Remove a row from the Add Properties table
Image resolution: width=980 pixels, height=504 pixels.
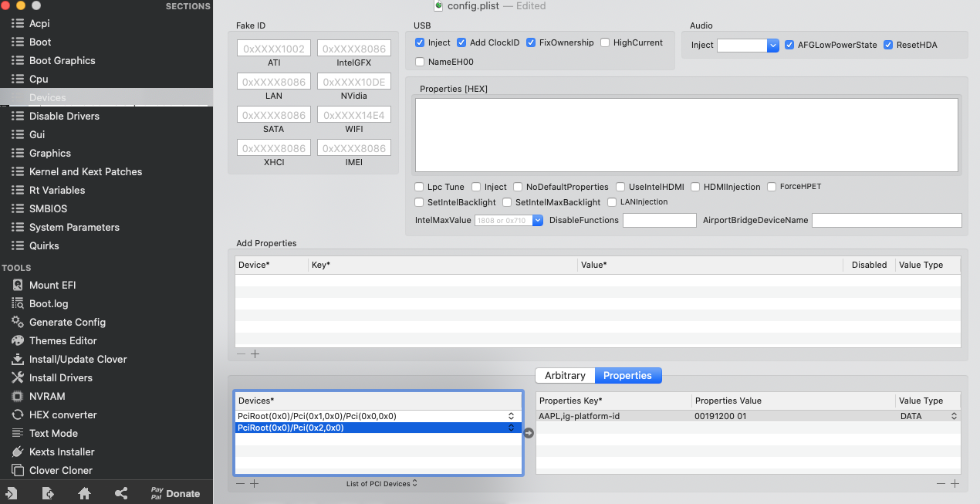click(x=241, y=353)
